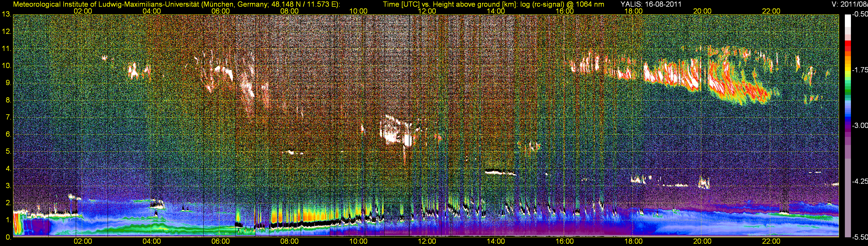The image size is (868, 246).
Task: Click the 06:00 label on the bottom time axis
Action: (x=221, y=242)
